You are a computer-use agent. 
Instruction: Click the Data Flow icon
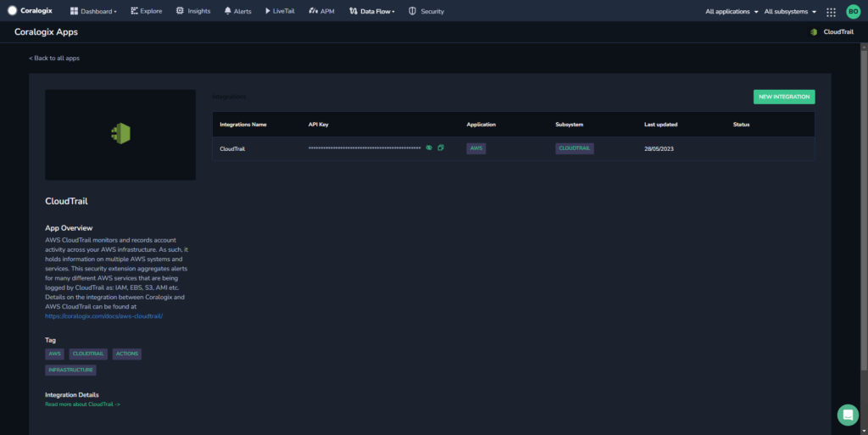353,10
